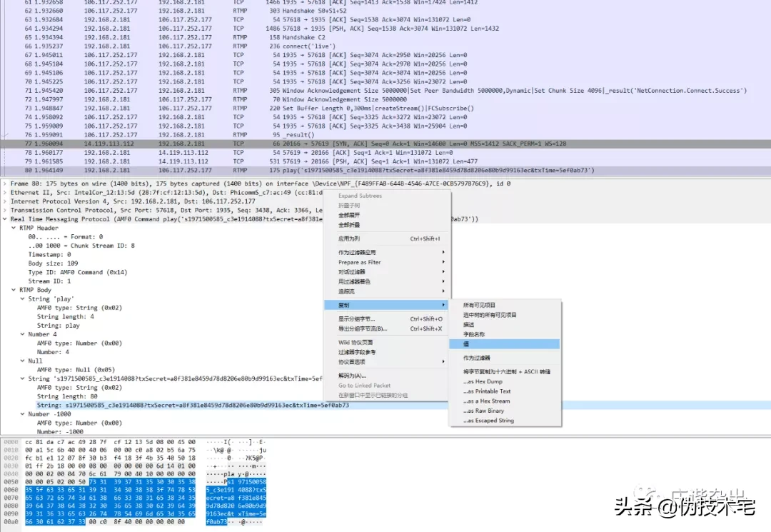Open the 追踪流 submenu
Viewport: 771px width, 532px height.
386,291
